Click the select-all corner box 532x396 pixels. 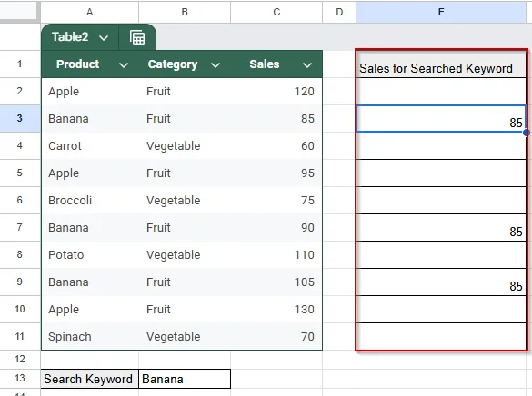tap(20, 11)
